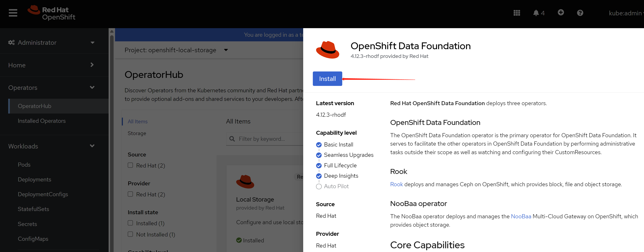Open the NooBaa hyperlink
The image size is (644, 252).
pyautogui.click(x=521, y=216)
